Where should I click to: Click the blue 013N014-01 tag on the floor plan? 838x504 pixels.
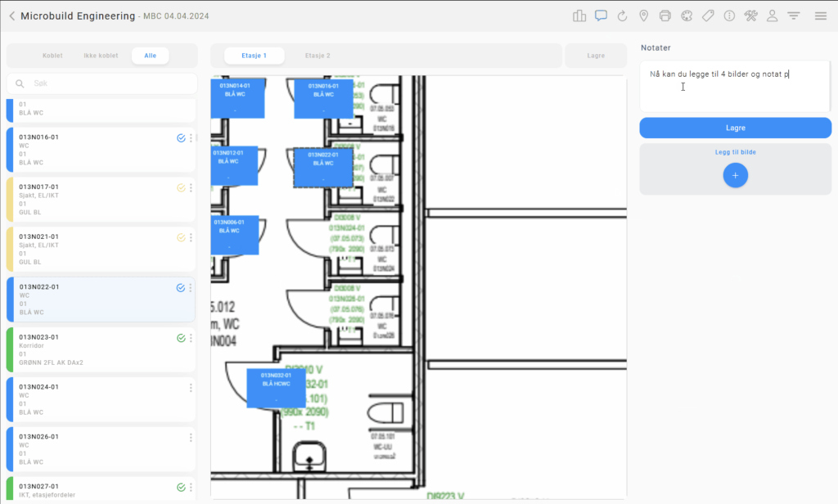coord(237,98)
